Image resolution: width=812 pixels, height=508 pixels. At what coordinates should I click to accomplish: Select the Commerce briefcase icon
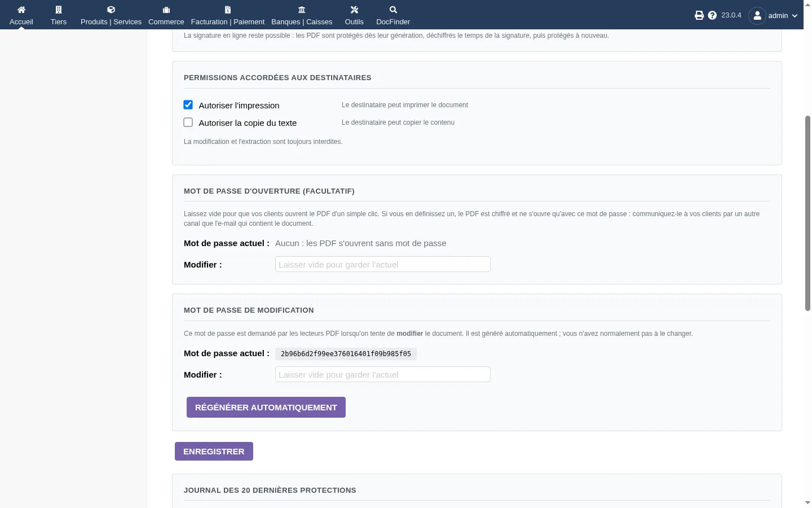click(x=166, y=10)
